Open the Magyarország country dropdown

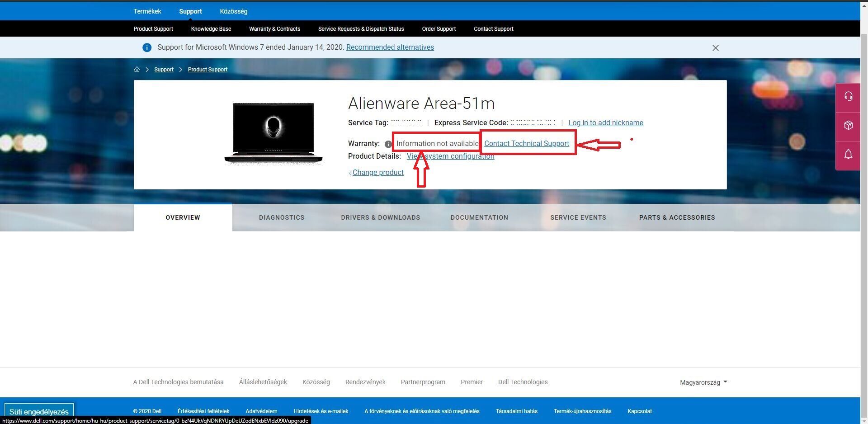[x=703, y=382]
